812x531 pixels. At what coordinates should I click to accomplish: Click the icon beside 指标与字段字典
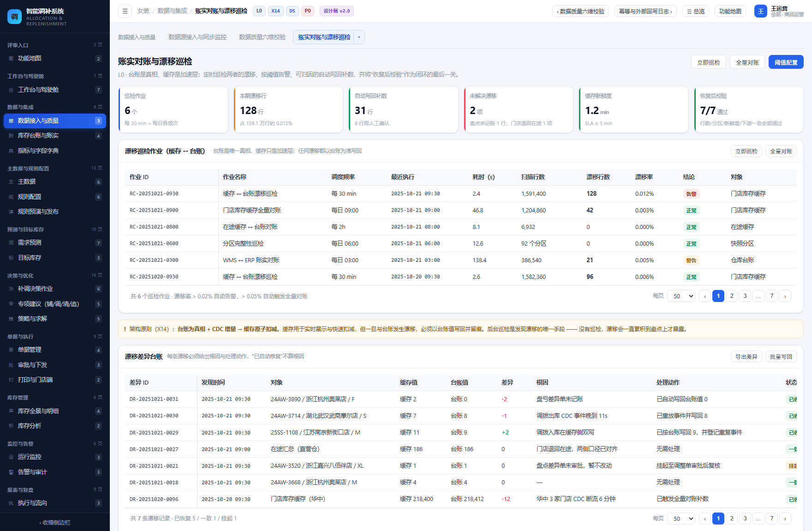pyautogui.click(x=11, y=151)
